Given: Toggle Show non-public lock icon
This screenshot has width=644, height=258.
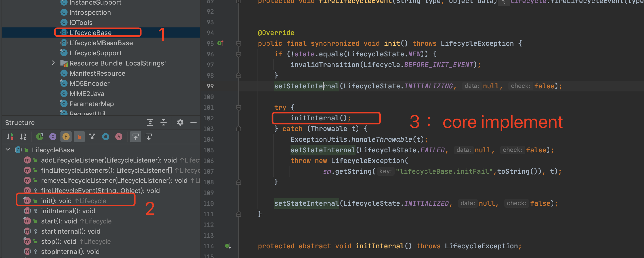Looking at the screenshot, I should 79,137.
